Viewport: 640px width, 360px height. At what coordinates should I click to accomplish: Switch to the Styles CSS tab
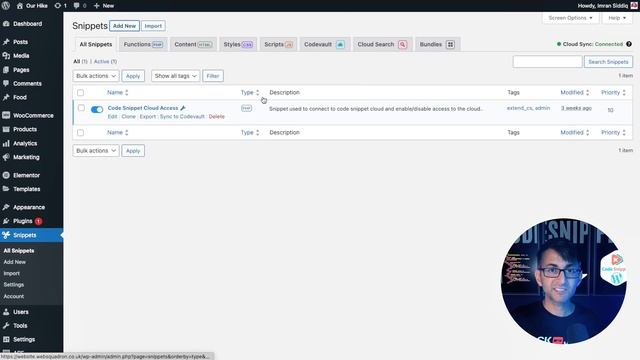click(238, 44)
